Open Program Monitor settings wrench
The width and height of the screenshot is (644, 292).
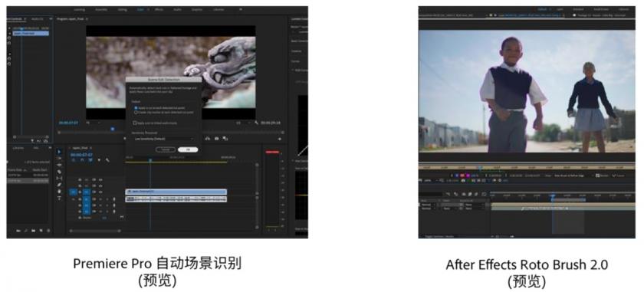(x=256, y=123)
